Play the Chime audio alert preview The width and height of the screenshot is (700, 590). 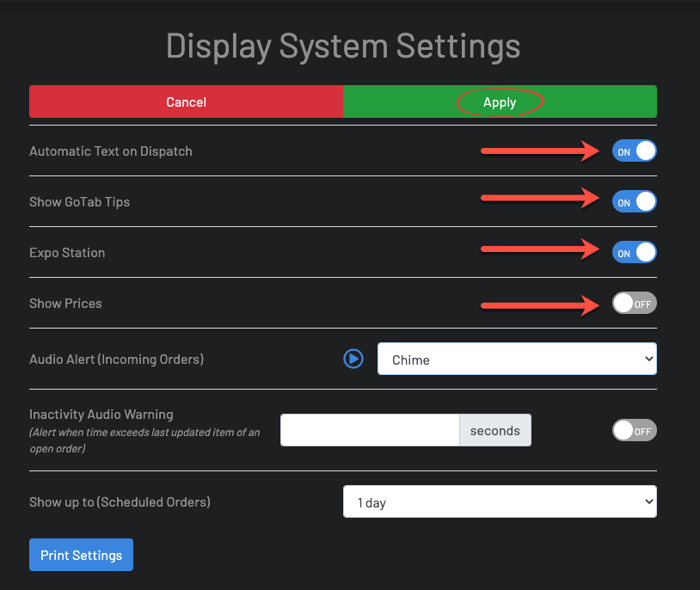pyautogui.click(x=353, y=359)
